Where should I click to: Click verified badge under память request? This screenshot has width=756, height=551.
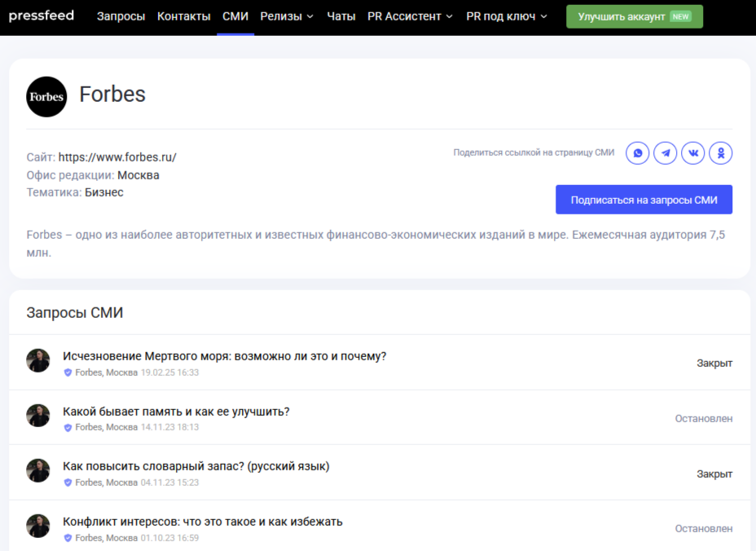[x=68, y=427]
